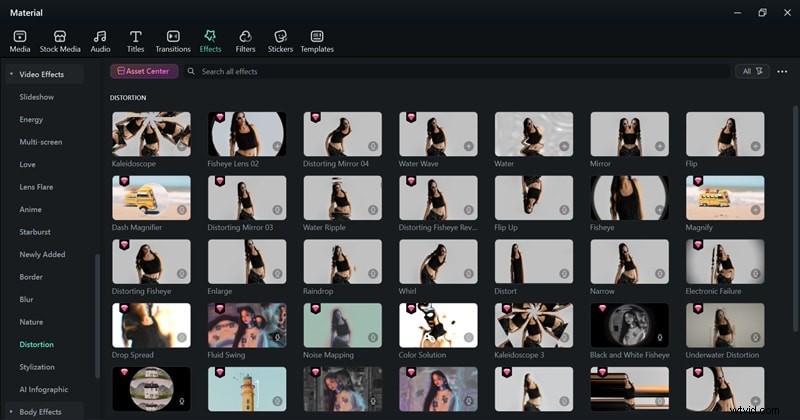The height and width of the screenshot is (420, 800).
Task: Open the Filters icon
Action: [245, 40]
